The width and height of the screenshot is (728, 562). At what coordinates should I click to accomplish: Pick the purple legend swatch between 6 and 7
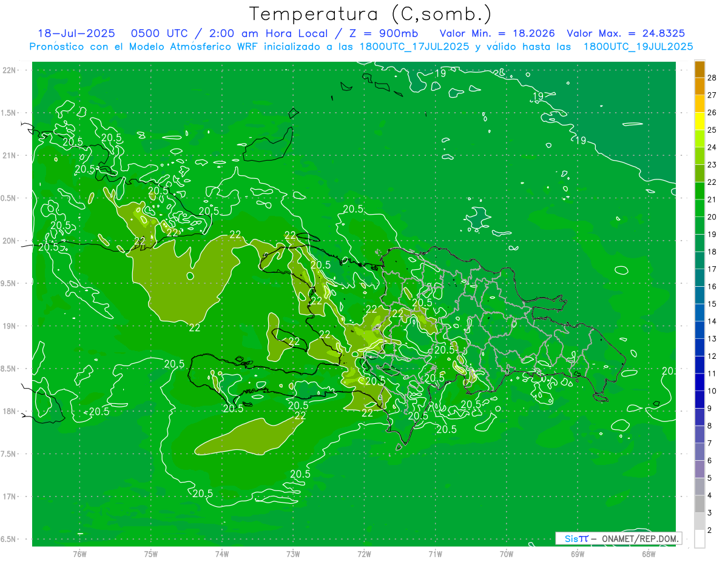click(699, 452)
